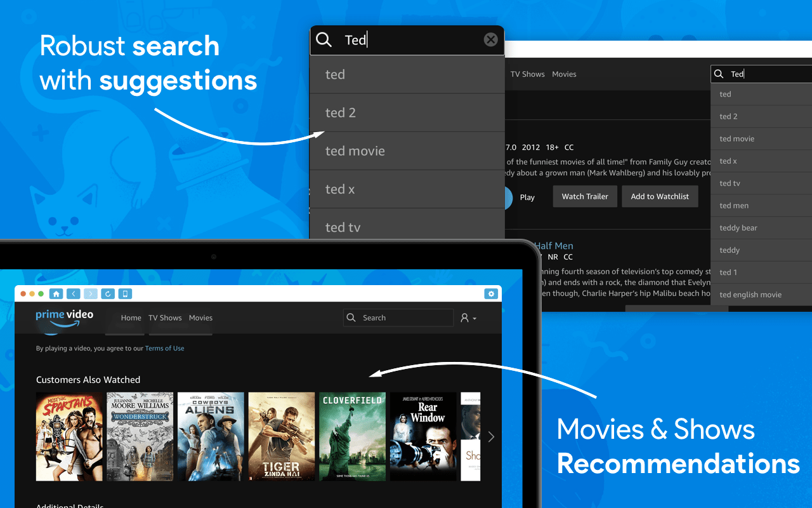Choose large suggestion "ted movie"
This screenshot has width=812, height=508.
[407, 150]
